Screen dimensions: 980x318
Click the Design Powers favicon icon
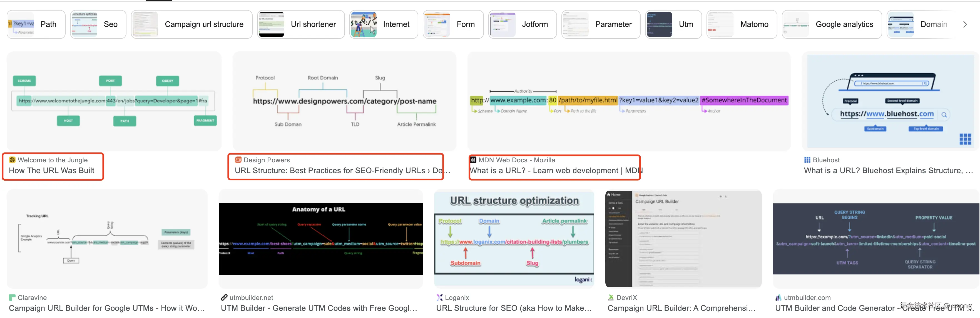pyautogui.click(x=238, y=160)
